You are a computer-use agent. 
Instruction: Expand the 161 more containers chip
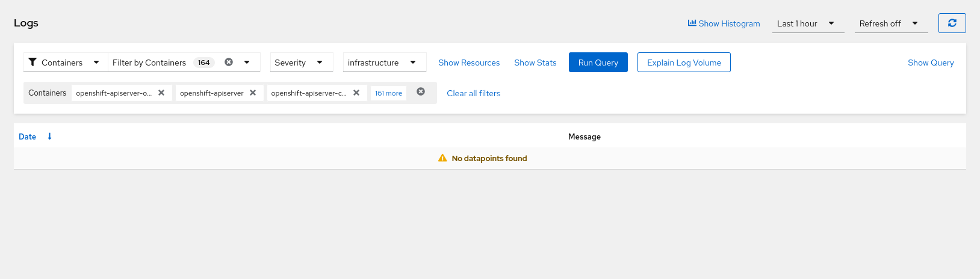pos(388,93)
